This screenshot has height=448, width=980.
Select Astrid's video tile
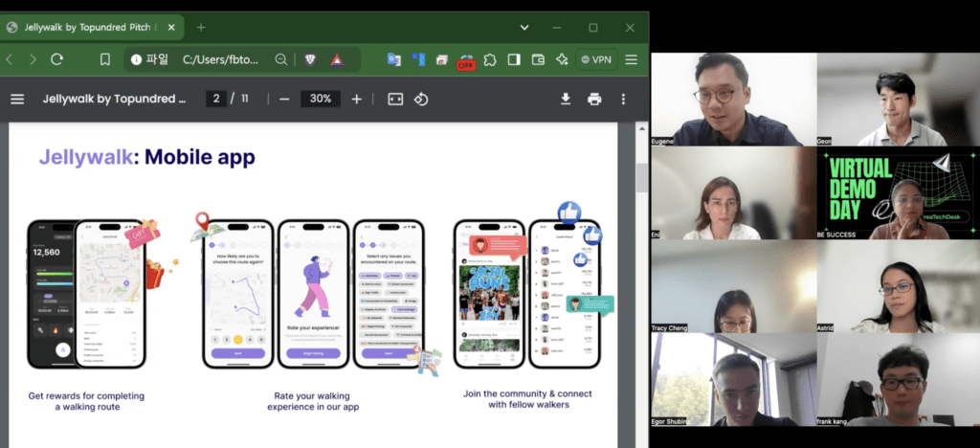point(898,287)
